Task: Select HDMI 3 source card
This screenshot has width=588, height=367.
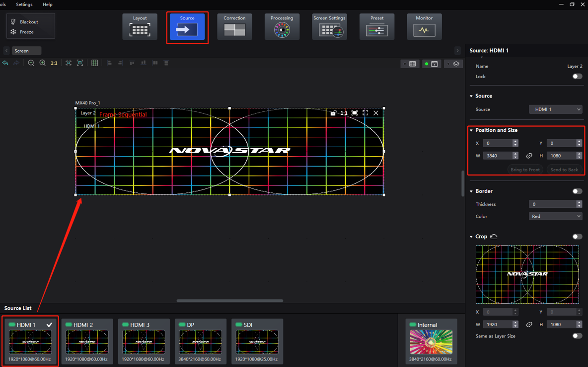Action: pyautogui.click(x=144, y=341)
